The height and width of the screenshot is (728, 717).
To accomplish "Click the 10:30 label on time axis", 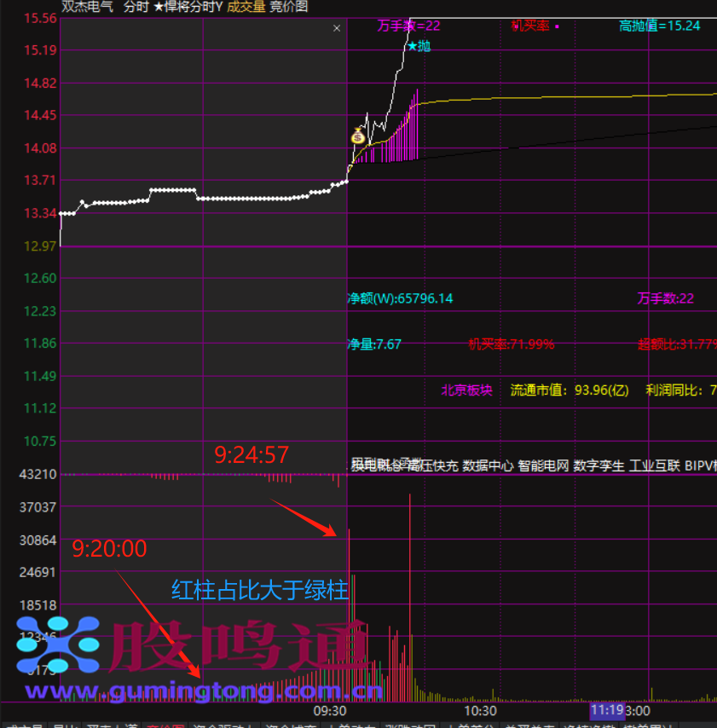I will (x=480, y=710).
